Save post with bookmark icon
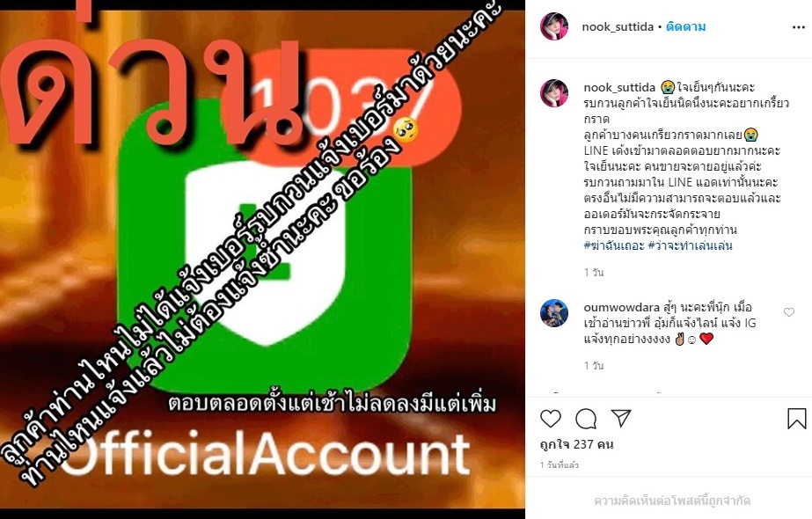The image size is (812, 519). pos(796,419)
